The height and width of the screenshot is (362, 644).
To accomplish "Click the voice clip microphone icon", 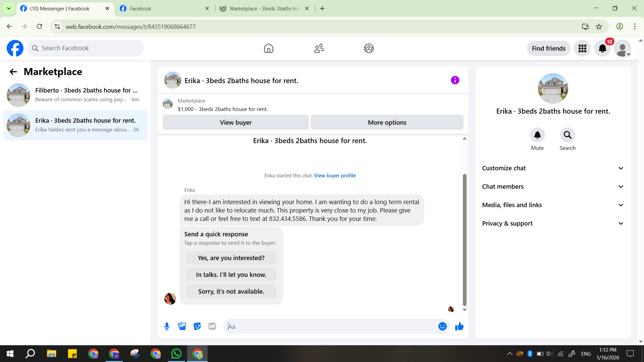I will (167, 326).
